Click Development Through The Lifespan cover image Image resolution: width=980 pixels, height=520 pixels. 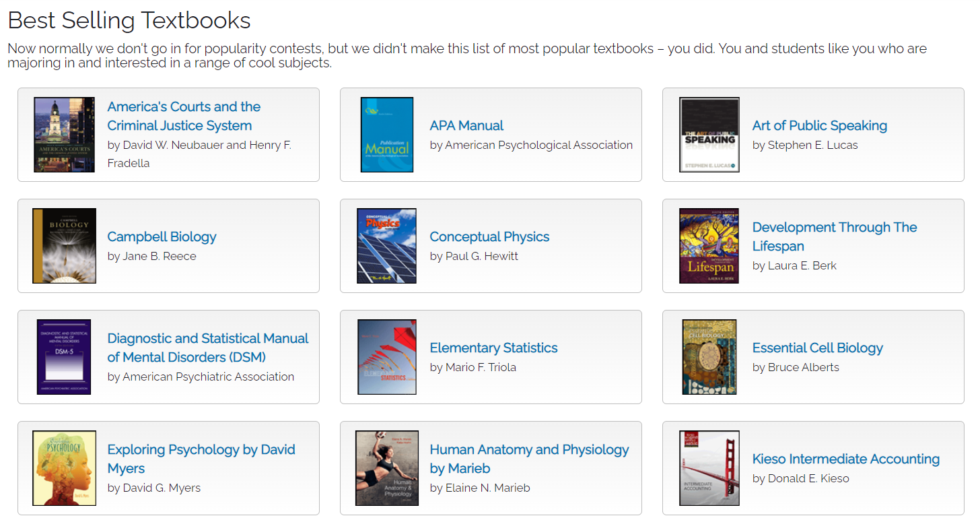[709, 246]
